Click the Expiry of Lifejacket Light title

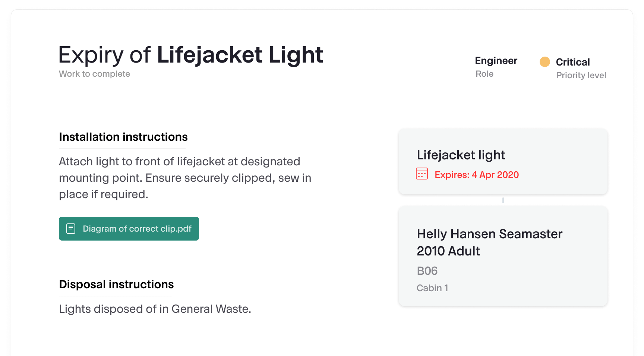coord(191,55)
